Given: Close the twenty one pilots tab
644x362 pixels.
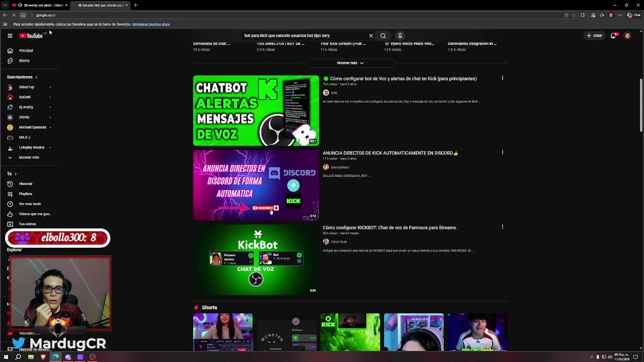Looking at the screenshot, I should [66, 5].
